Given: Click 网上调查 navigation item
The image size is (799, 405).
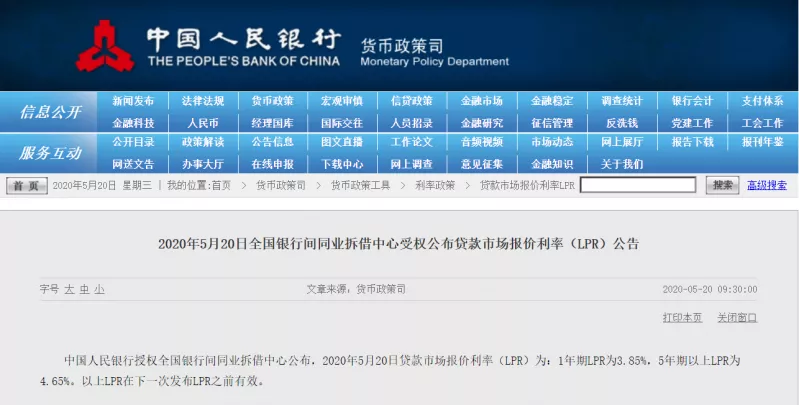Looking at the screenshot, I should (412, 164).
